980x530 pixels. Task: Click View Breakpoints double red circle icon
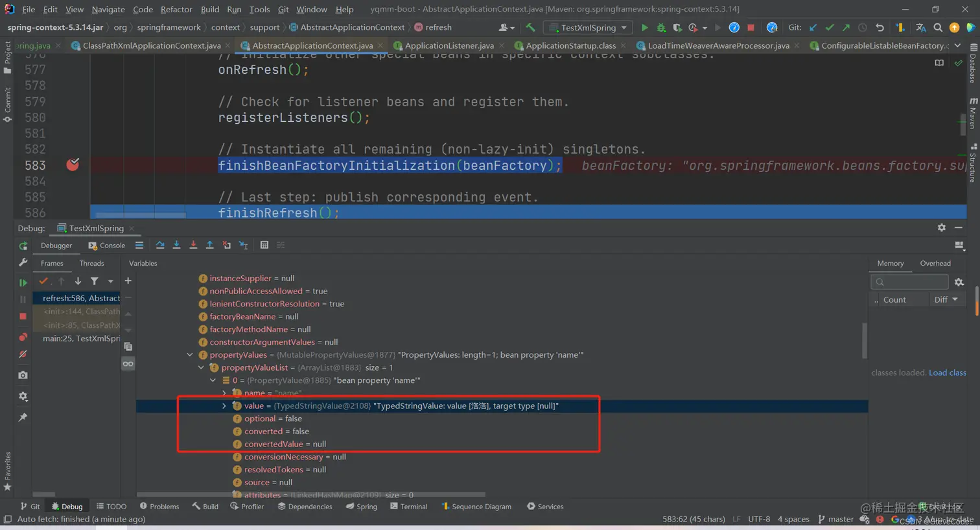(x=23, y=337)
